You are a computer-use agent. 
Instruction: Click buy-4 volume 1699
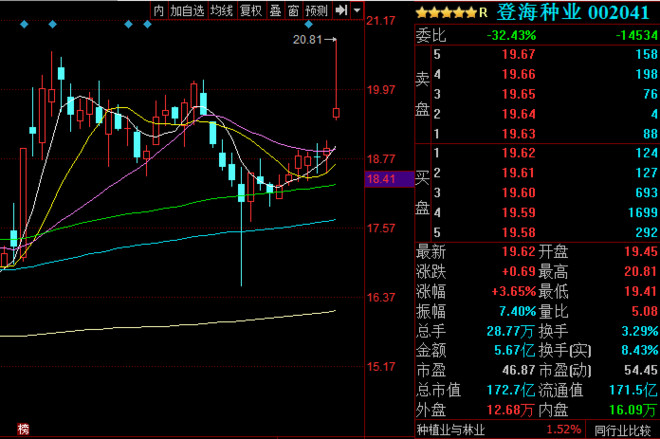(x=643, y=213)
